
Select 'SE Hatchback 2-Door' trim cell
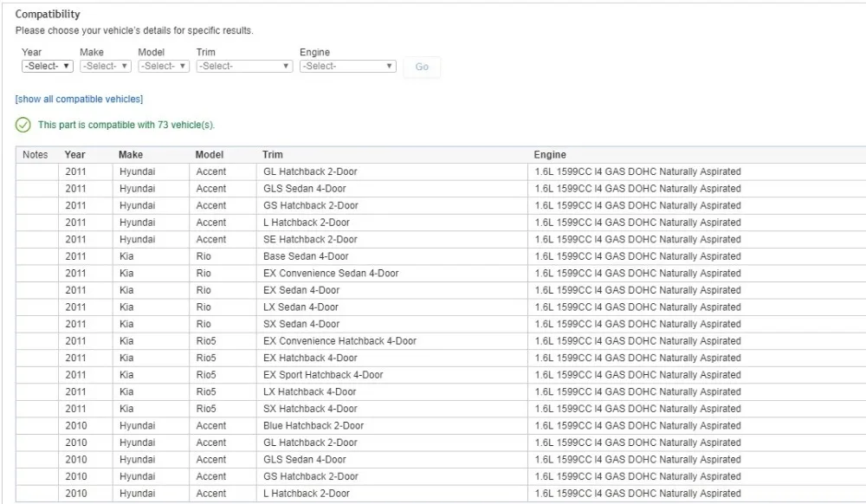point(392,240)
